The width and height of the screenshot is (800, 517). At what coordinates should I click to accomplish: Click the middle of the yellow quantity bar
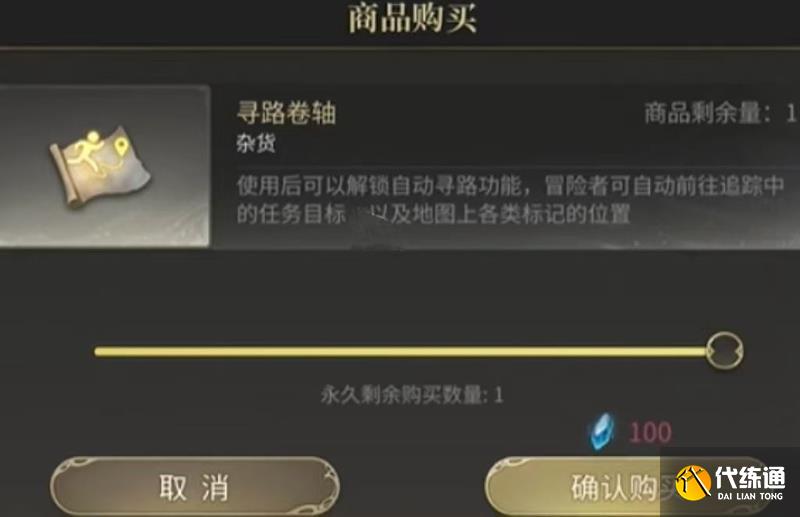coord(401,351)
